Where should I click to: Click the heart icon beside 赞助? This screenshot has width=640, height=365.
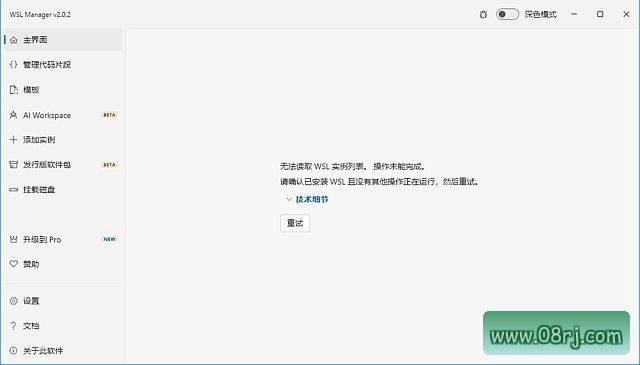click(13, 264)
